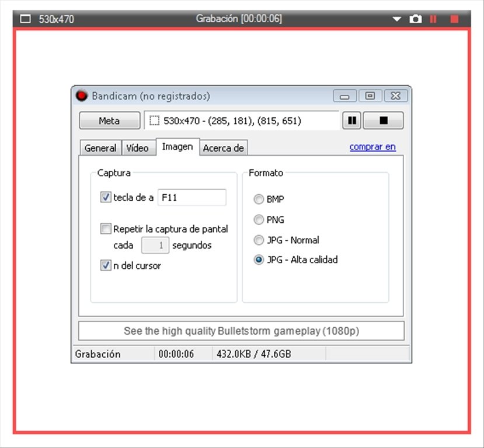This screenshot has width=484, height=448.
Task: Click the seconds interval field showing 1
Action: 155,246
